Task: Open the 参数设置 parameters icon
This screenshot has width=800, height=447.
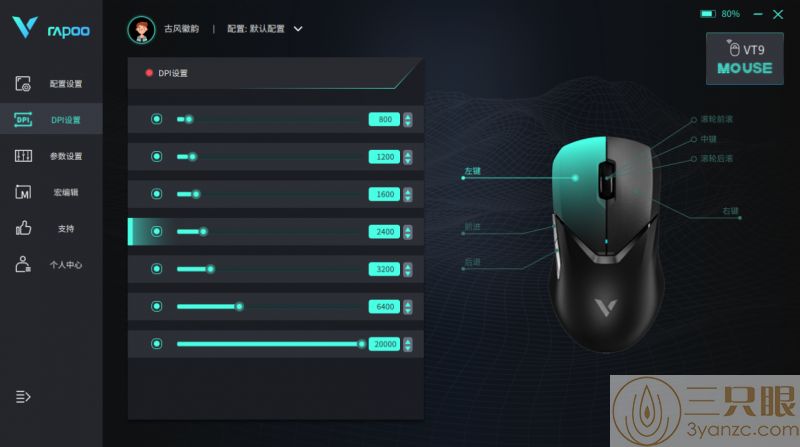Action: [23, 156]
